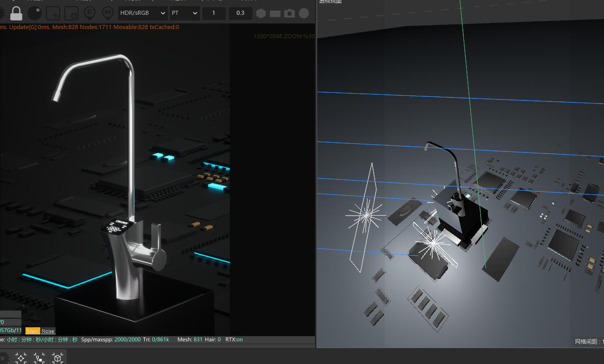
Task: Select the pick focus (F) icon
Action: tap(89, 13)
